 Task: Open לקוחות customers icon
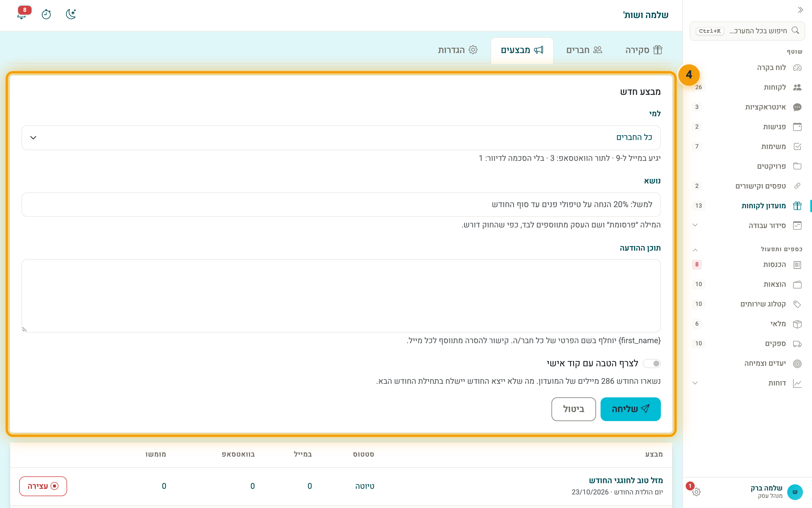[797, 87]
